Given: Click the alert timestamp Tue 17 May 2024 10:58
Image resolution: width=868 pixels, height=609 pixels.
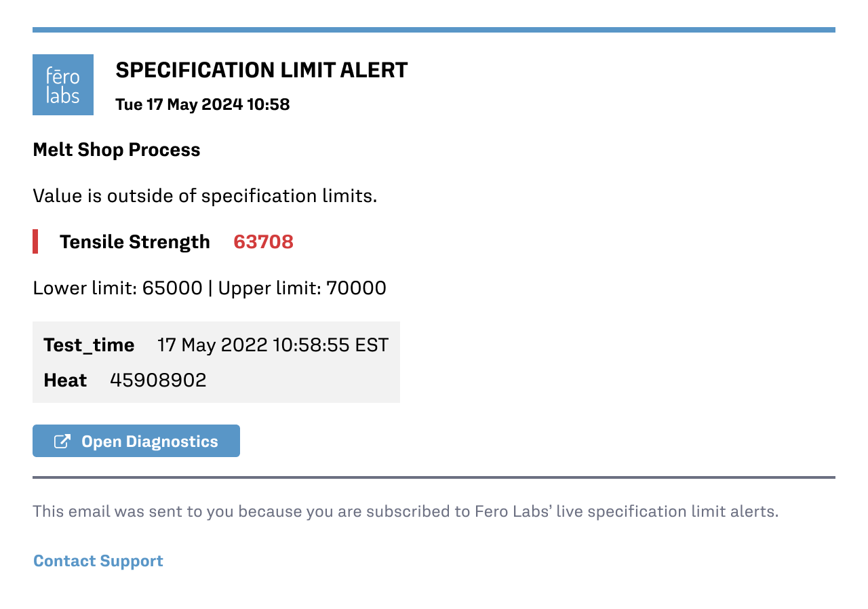Looking at the screenshot, I should click(202, 104).
